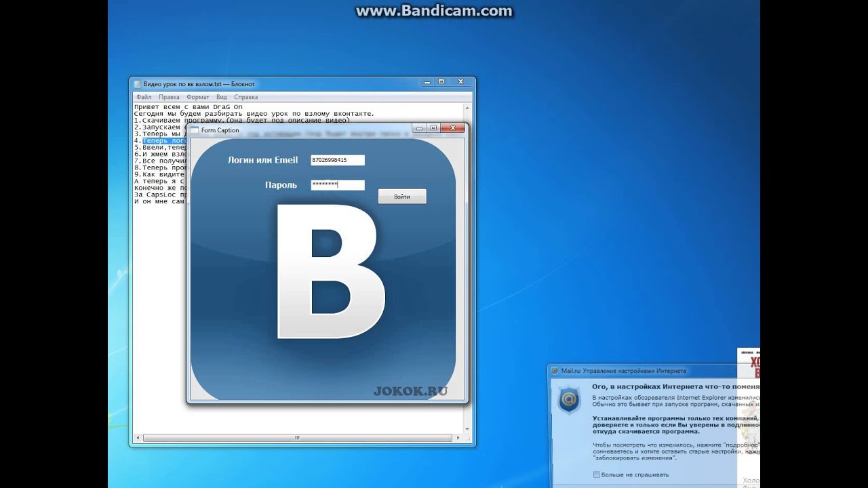Click the Mail.ru shield @ icon

569,399
